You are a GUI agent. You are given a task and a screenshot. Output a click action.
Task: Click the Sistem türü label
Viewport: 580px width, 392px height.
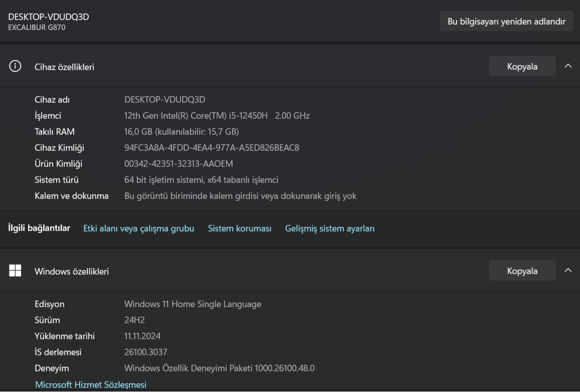(57, 180)
